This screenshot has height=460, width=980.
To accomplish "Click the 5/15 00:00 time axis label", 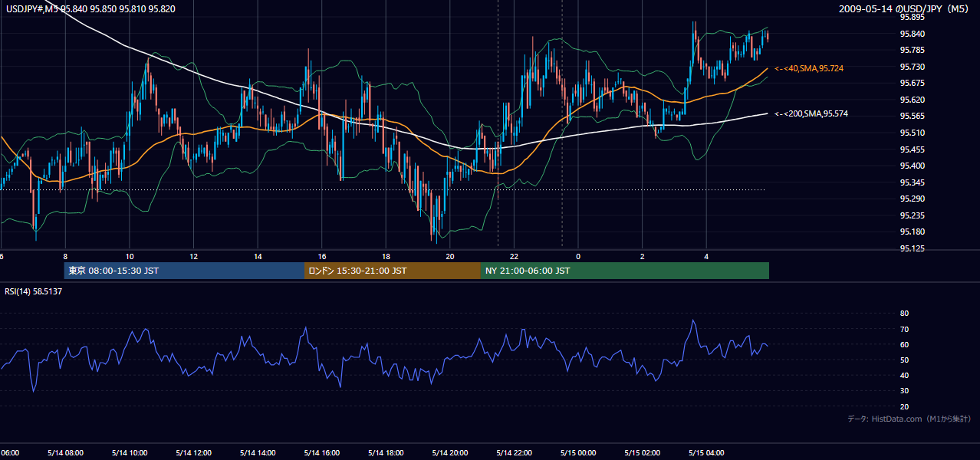I will pyautogui.click(x=578, y=452).
